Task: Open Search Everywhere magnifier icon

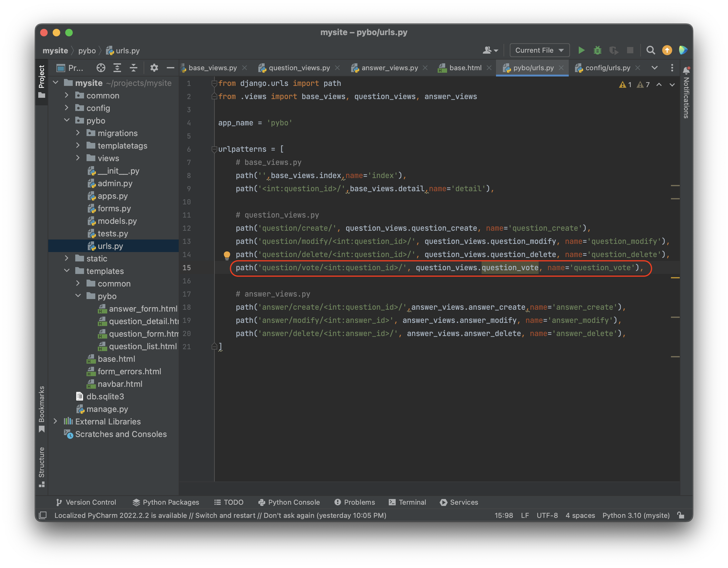Action: pos(650,50)
